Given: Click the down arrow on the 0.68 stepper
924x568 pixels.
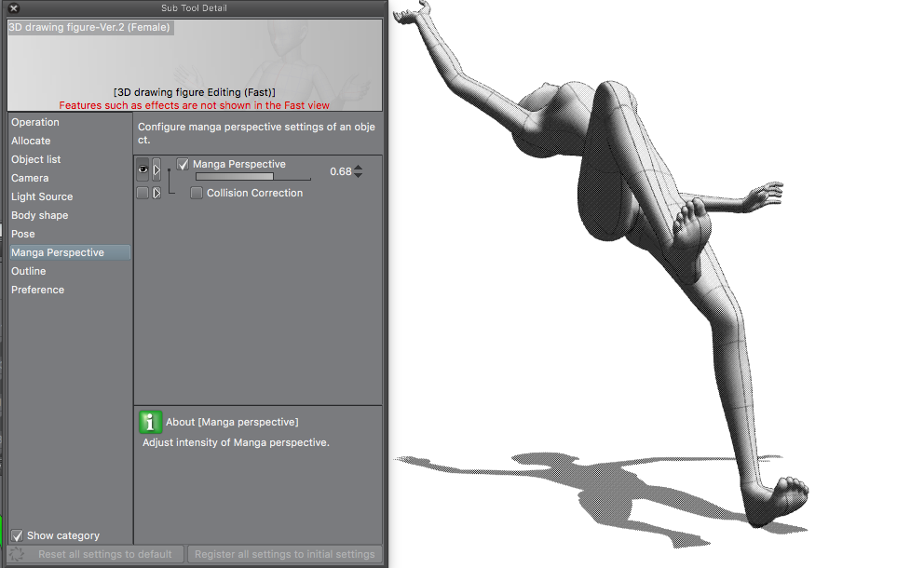Looking at the screenshot, I should pos(359,175).
